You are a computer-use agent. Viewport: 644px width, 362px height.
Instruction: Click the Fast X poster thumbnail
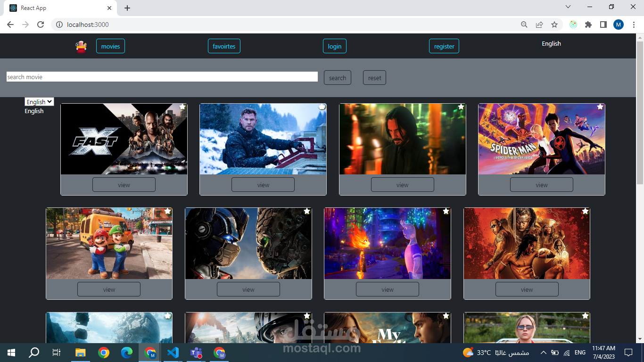tap(124, 139)
